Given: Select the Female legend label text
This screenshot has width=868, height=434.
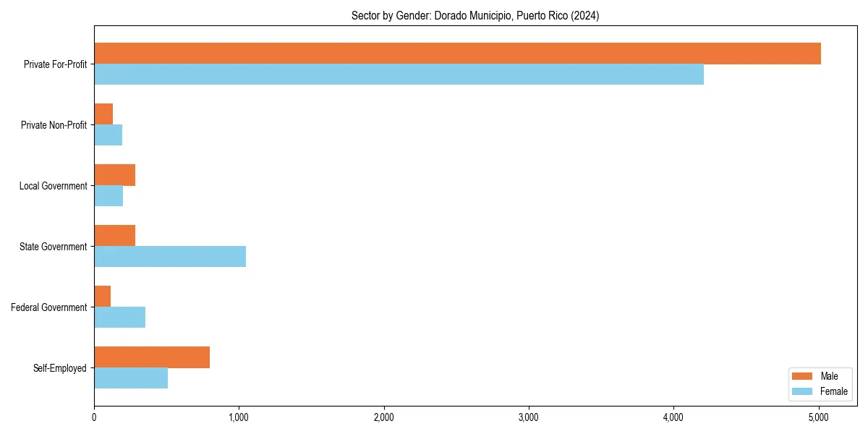Looking at the screenshot, I should 833,391.
